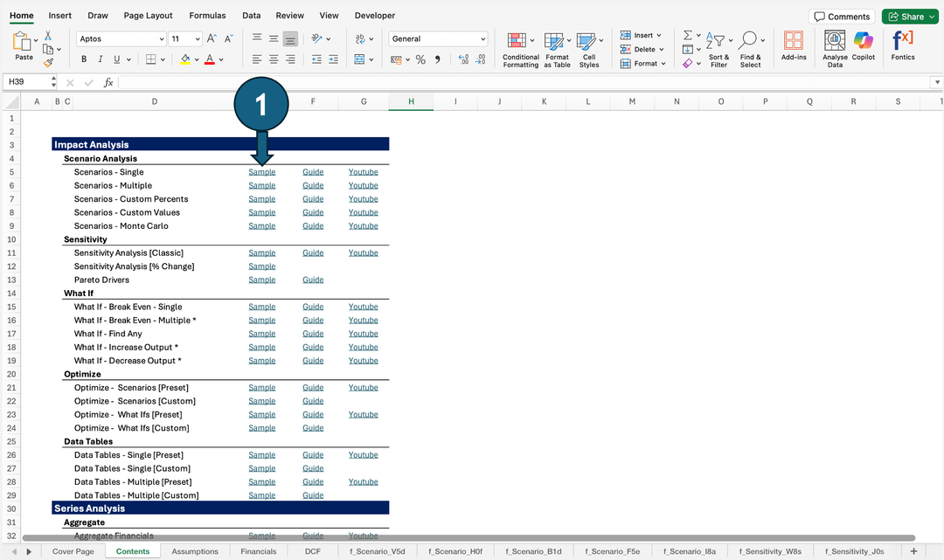Click the Format Painter brush icon
Viewport: 944px width, 560px height.
[x=48, y=63]
